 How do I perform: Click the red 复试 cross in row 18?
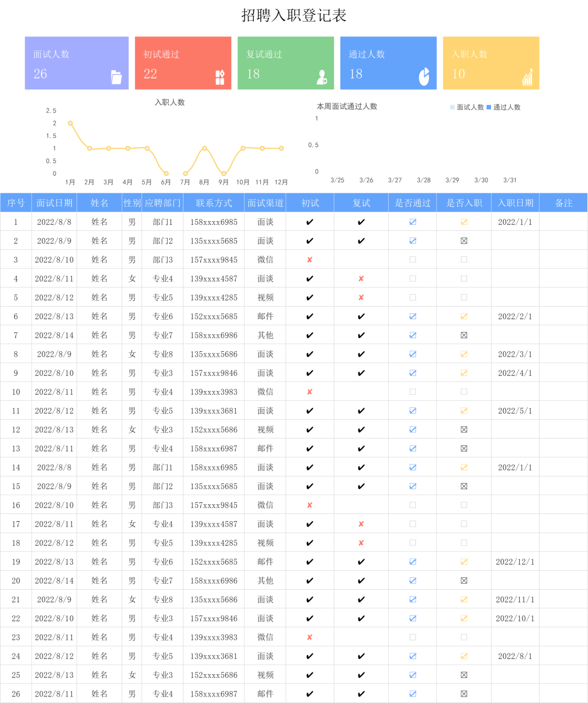click(x=361, y=543)
